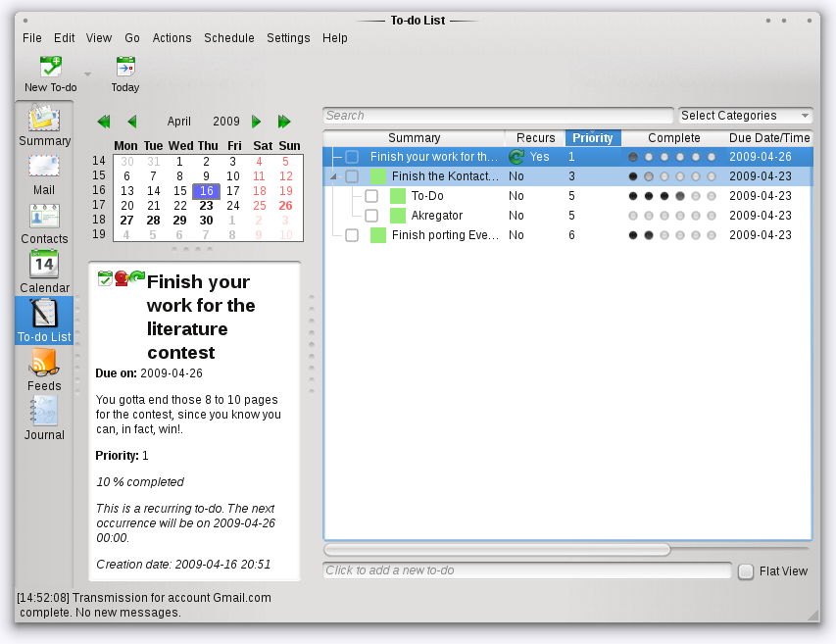This screenshot has width=836, height=644.
Task: Click the Mon weekday header in calendar
Action: point(125,145)
